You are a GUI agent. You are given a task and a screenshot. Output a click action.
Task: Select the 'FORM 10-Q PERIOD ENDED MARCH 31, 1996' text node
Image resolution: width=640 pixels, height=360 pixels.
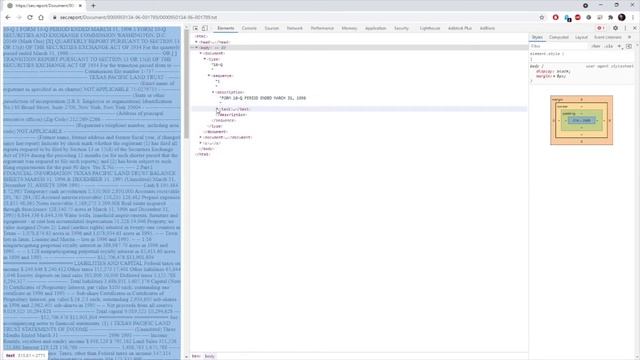coord(263,98)
